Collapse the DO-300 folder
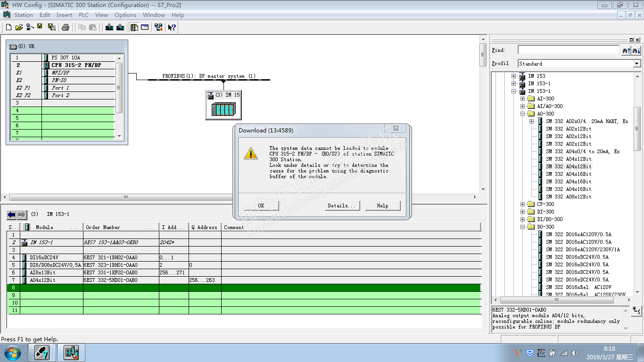Screen dimensions: 644x362 (522, 227)
